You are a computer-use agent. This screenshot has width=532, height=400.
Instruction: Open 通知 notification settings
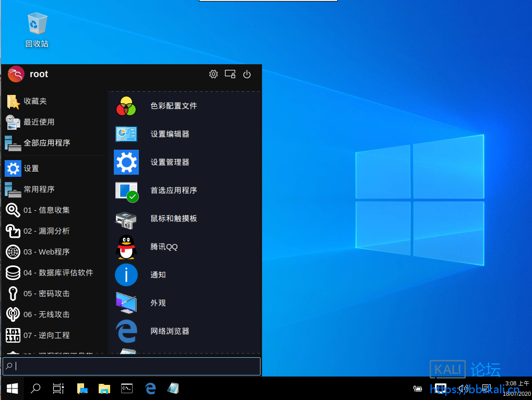click(x=158, y=274)
